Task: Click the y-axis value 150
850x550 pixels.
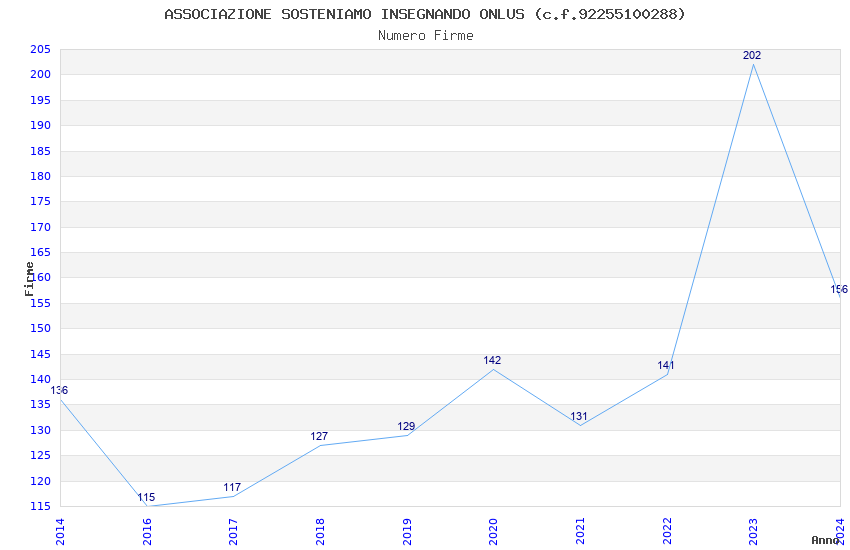Action: 40,328
